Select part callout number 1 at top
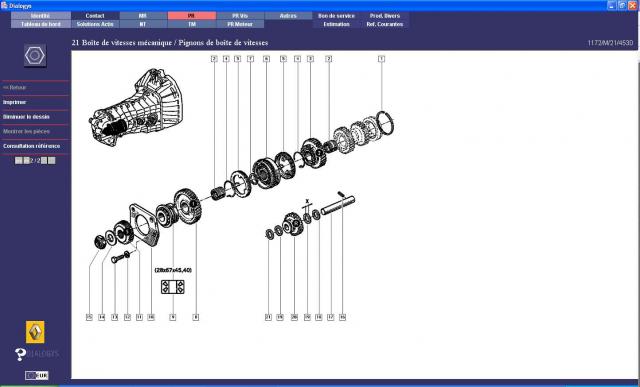 click(381, 59)
